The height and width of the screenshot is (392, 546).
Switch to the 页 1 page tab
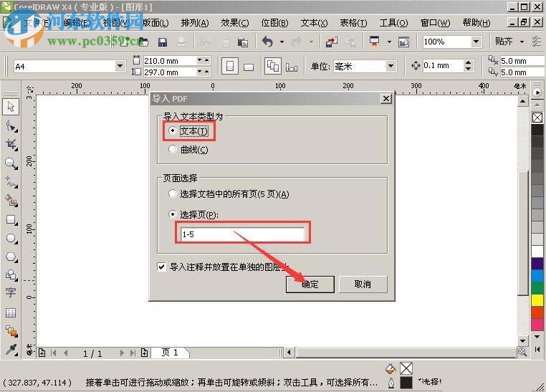click(x=170, y=353)
